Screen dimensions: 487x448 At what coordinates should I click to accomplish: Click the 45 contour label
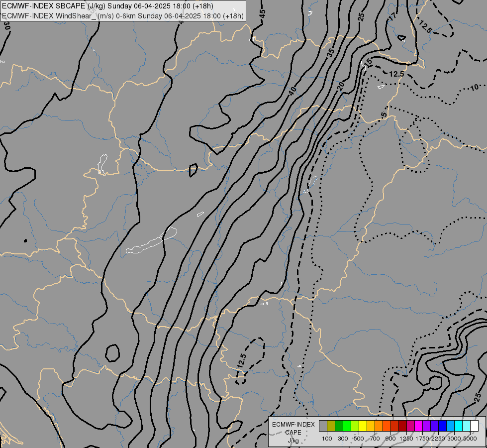click(263, 14)
